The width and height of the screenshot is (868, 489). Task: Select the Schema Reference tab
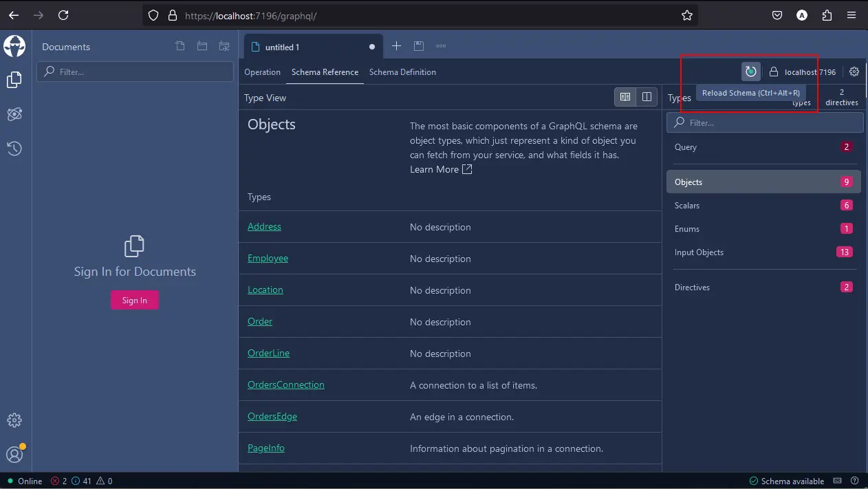325,72
